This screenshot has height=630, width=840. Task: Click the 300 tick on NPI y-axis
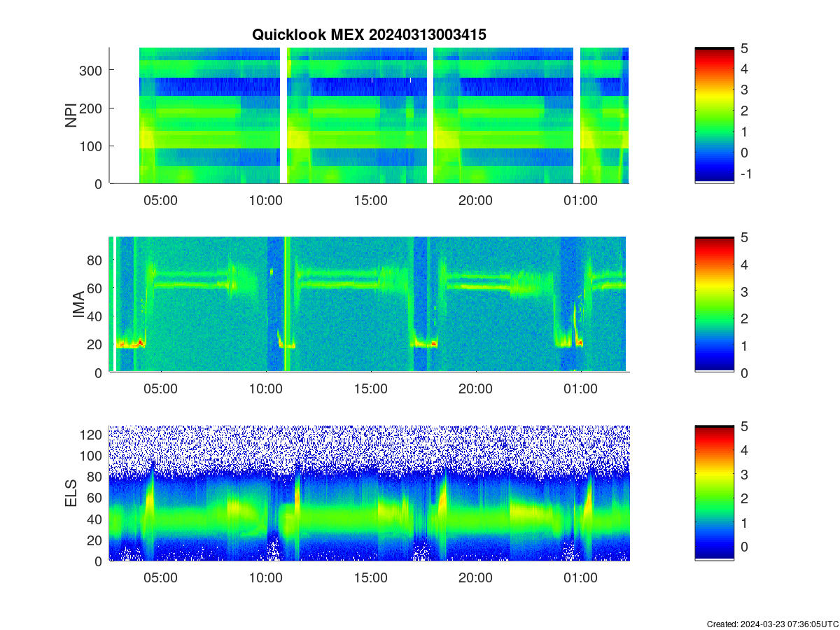point(90,70)
